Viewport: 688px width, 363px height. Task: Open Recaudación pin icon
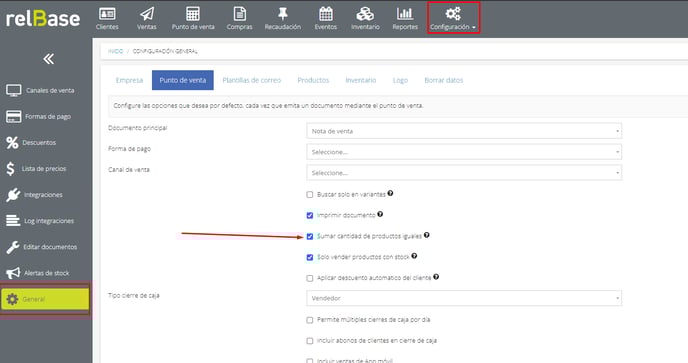coord(283,14)
